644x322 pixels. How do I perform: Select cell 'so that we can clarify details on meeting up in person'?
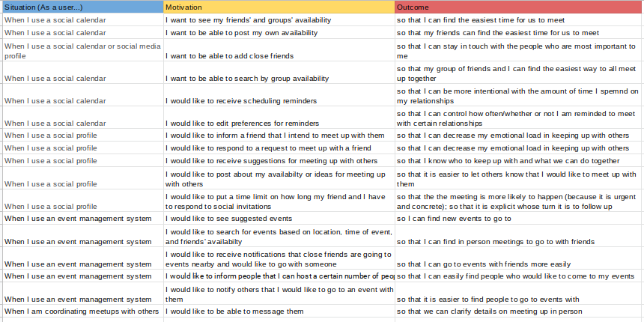point(519,311)
